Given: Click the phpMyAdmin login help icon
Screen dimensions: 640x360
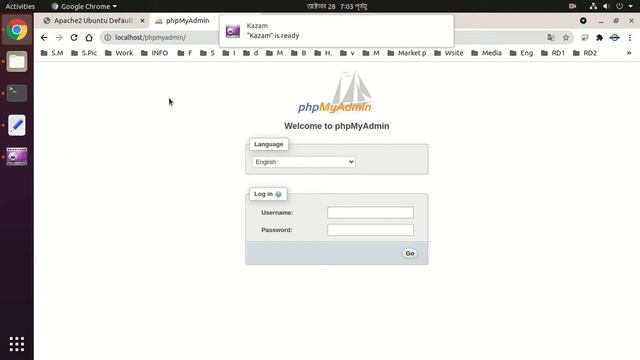Looking at the screenshot, I should click(x=278, y=194).
